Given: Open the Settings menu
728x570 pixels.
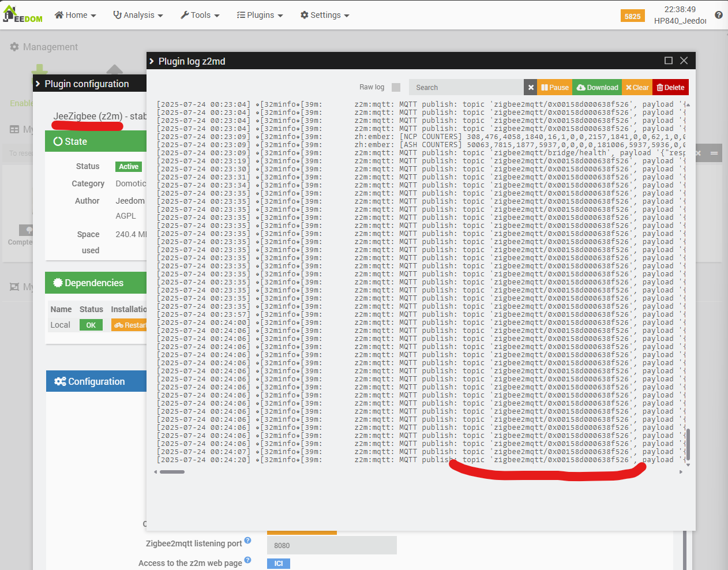Looking at the screenshot, I should (x=325, y=15).
